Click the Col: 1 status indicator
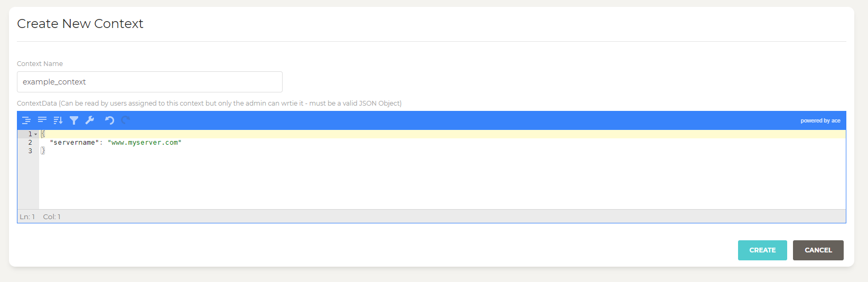Image resolution: width=868 pixels, height=282 pixels. (52, 217)
